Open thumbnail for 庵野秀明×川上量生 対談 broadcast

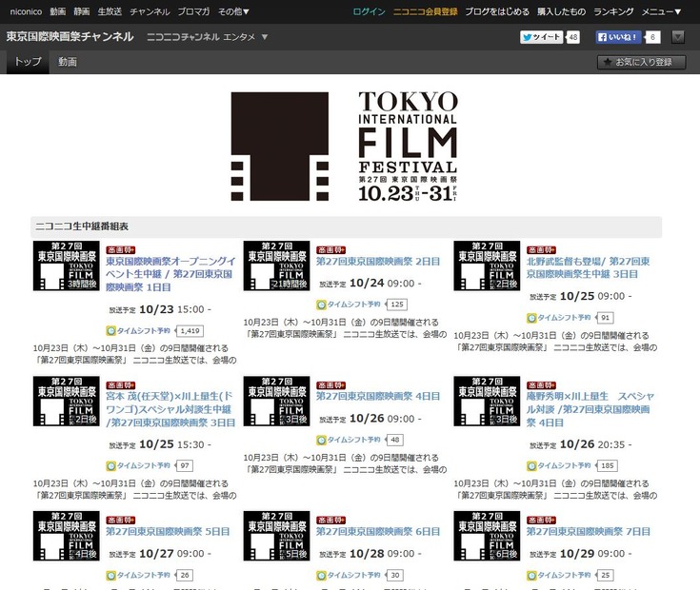pos(487,401)
